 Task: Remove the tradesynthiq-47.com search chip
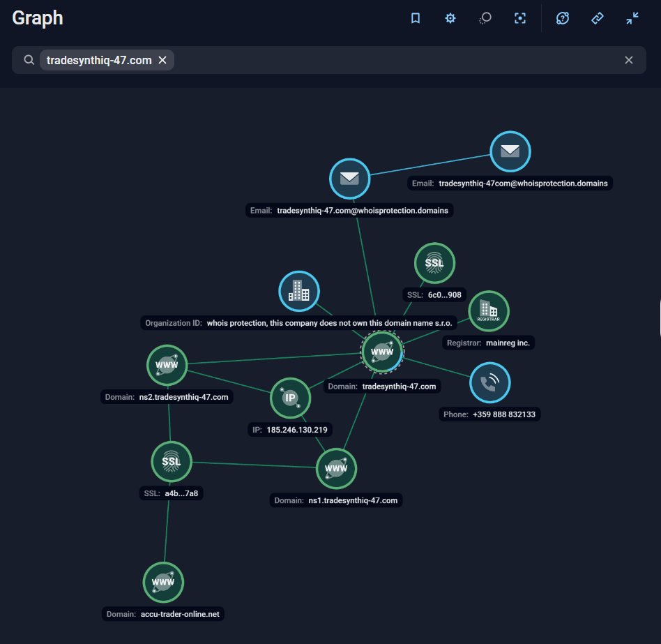162,60
